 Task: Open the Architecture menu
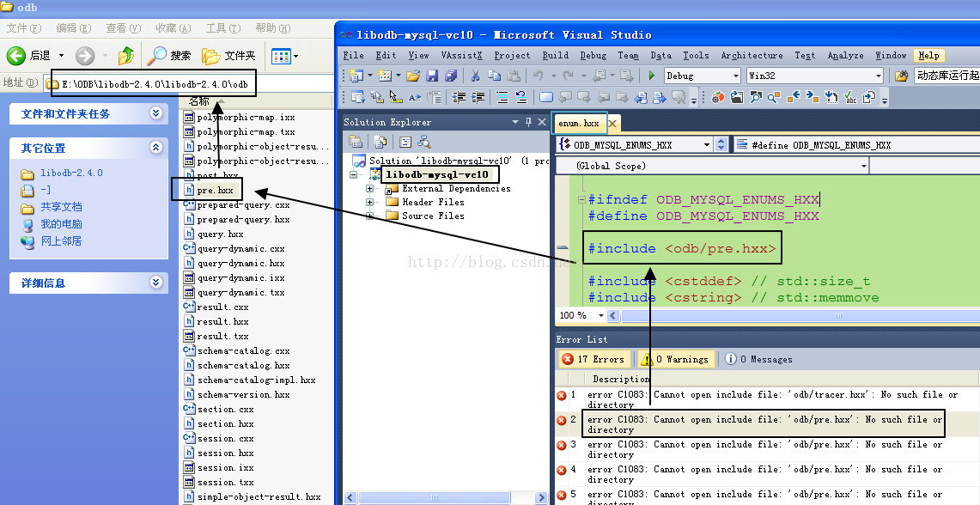pos(752,55)
